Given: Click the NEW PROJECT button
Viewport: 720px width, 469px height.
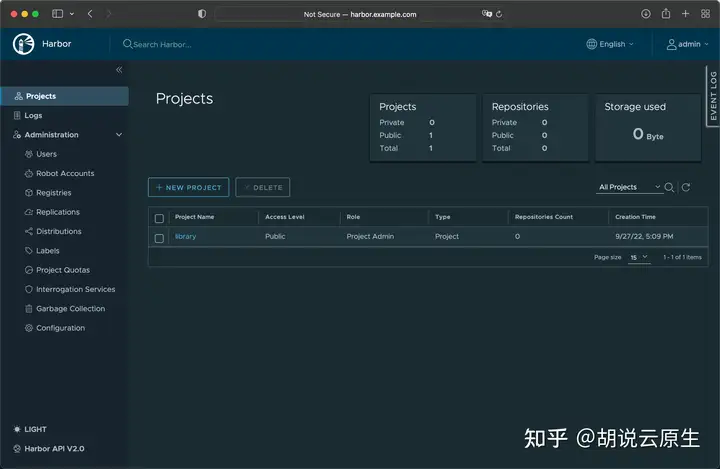Looking at the screenshot, I should coord(189,187).
